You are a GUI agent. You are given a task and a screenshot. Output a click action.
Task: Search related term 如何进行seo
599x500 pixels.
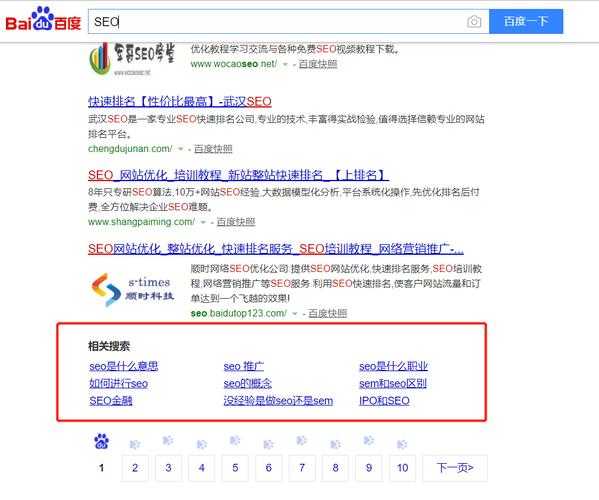pos(118,383)
